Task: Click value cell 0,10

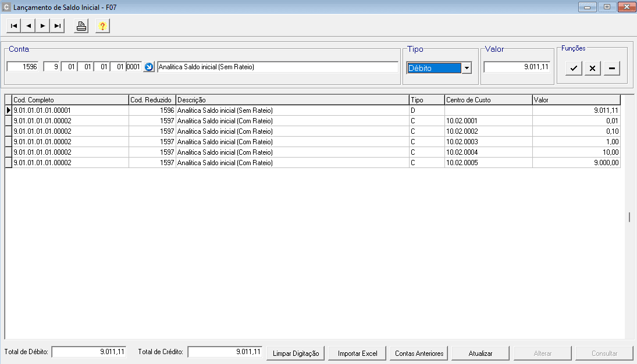Action: pyautogui.click(x=576, y=131)
